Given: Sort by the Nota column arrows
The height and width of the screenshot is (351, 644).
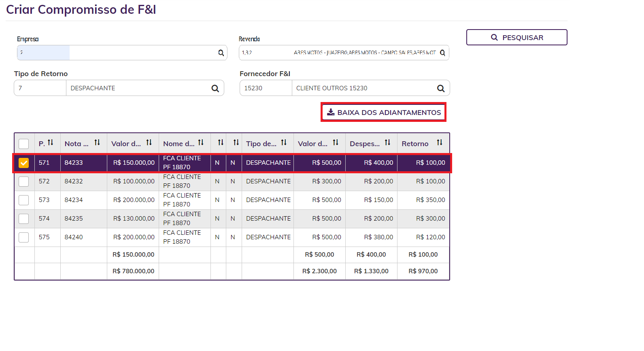Looking at the screenshot, I should pos(97,143).
